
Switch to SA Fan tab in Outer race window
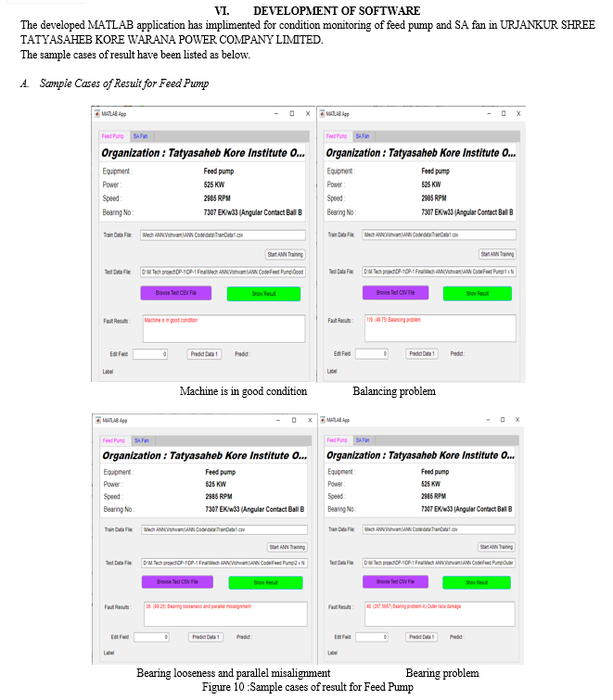pyautogui.click(x=363, y=440)
